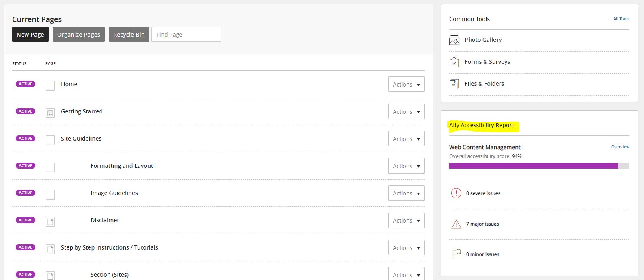The width and height of the screenshot is (644, 280).
Task: Click the major issues warning triangle icon
Action: point(456,224)
